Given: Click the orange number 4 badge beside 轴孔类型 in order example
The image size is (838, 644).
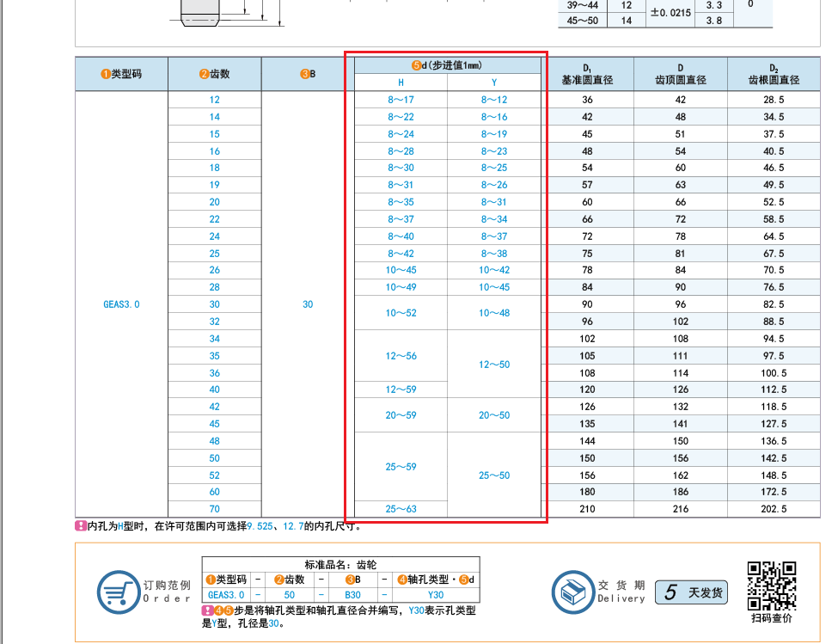Looking at the screenshot, I should pos(402,580).
